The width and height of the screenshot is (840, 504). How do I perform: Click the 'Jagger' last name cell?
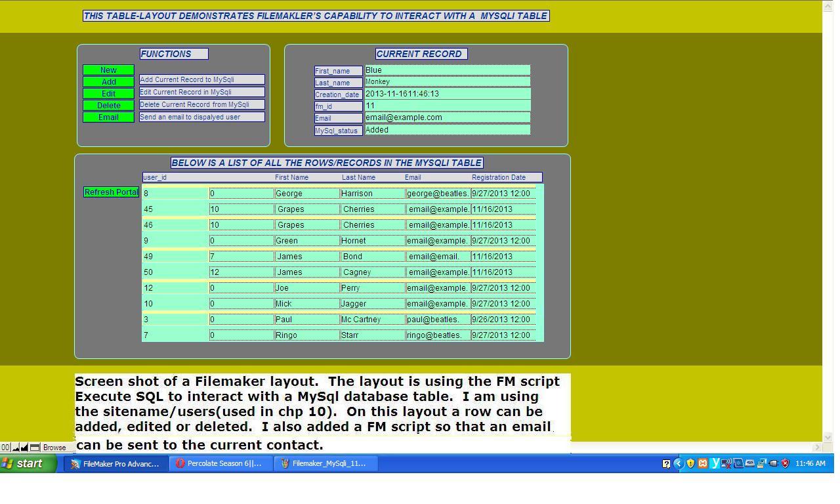pos(372,304)
